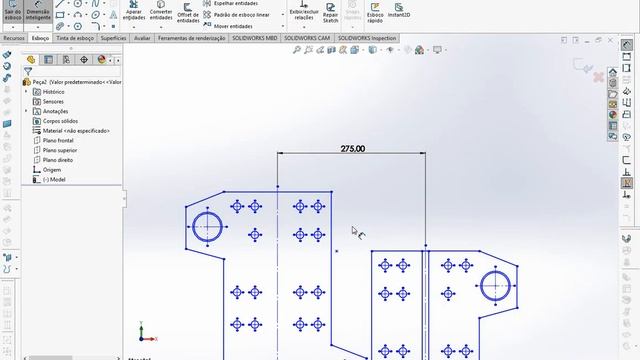The width and height of the screenshot is (640, 360).
Task: Toggle the highlighted right-toolbar relation icon
Action: coord(627,183)
